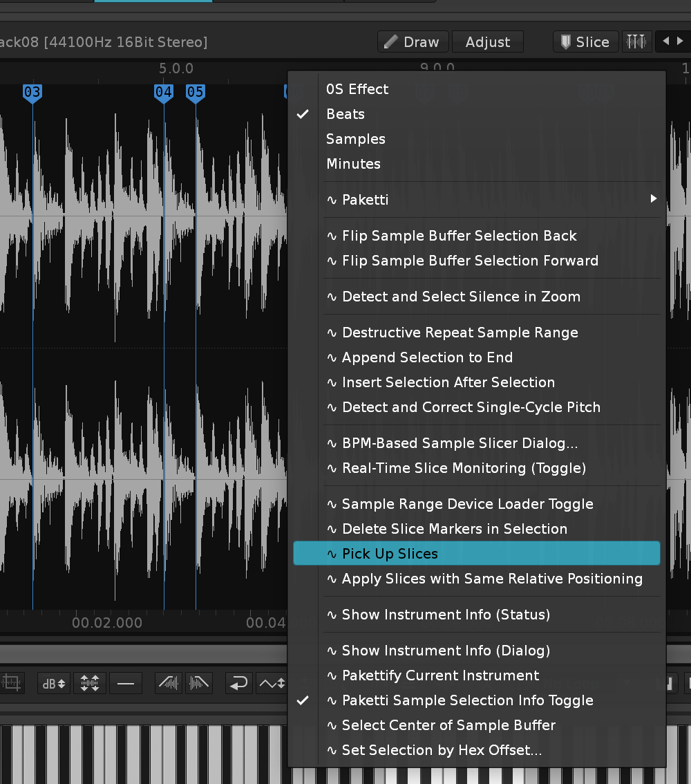The width and height of the screenshot is (691, 784).
Task: Select Beats as the ruler unit
Action: [345, 114]
